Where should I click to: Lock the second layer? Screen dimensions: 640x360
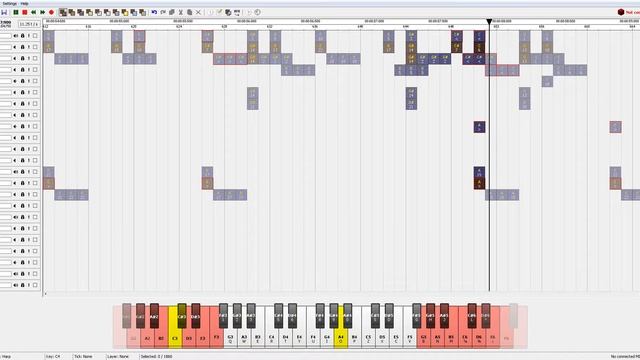(22, 47)
